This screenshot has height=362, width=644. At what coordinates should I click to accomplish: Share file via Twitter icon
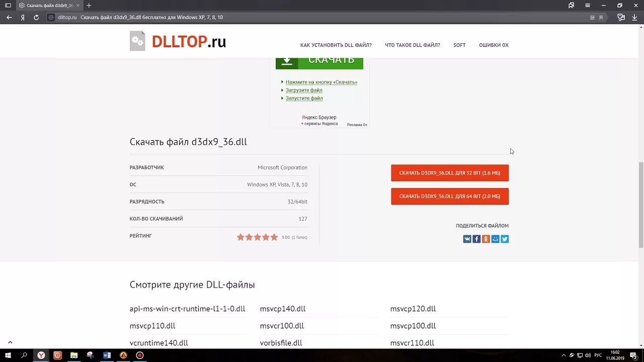click(x=505, y=239)
